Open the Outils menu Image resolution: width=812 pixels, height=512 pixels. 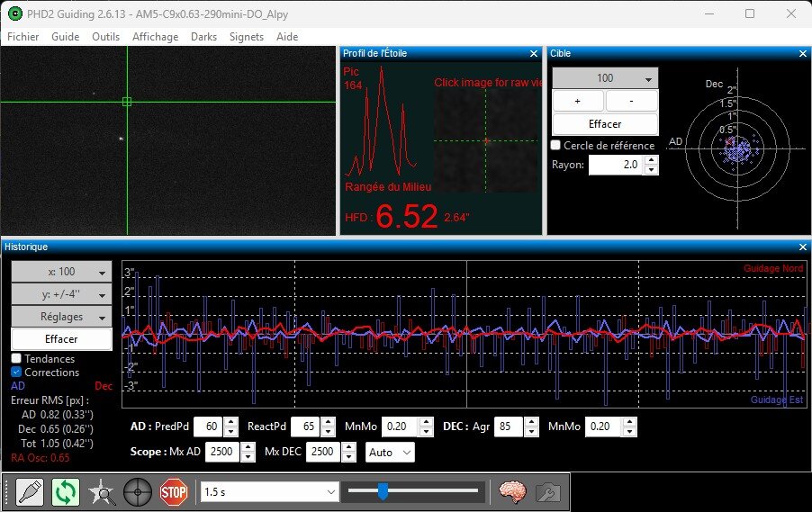click(x=105, y=37)
